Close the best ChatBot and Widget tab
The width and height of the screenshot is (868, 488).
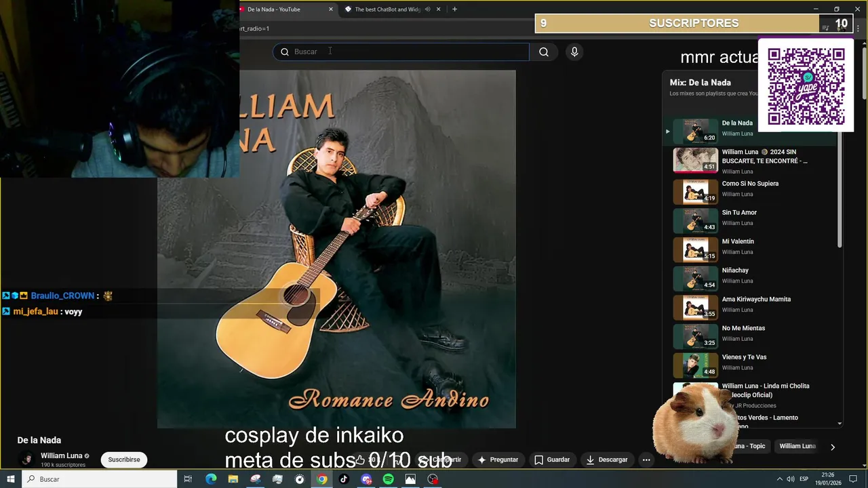point(438,9)
